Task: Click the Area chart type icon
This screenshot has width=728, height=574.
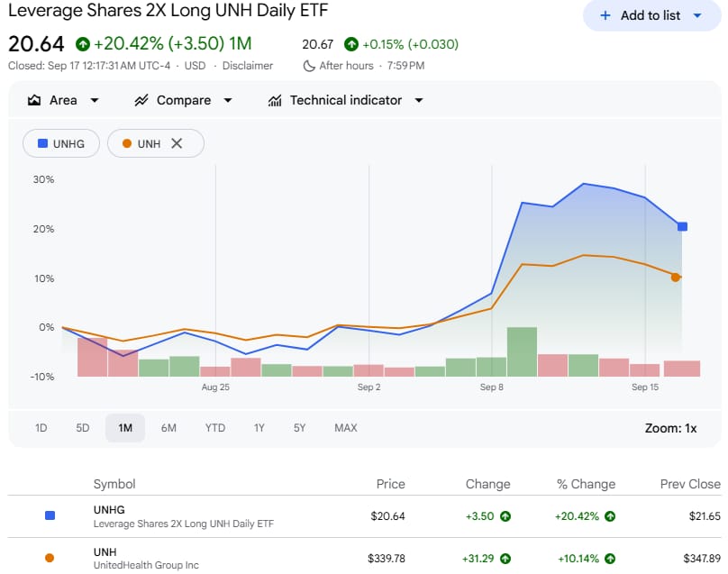Action: tap(34, 100)
